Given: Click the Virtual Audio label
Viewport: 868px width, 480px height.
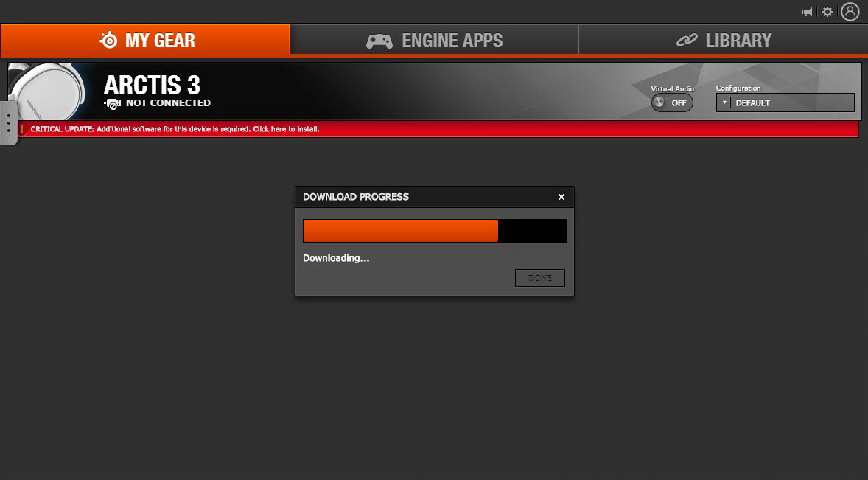Looking at the screenshot, I should (672, 88).
